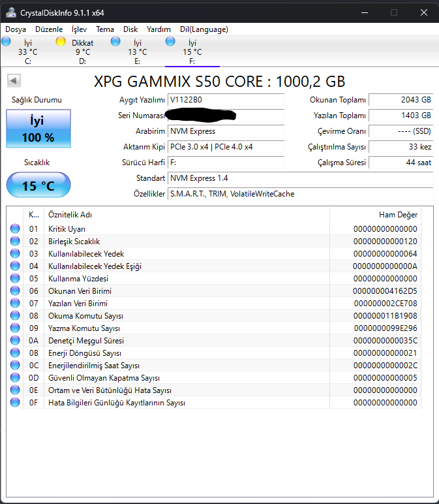Click the blue status orb for drive C:
The height and width of the screenshot is (504, 439).
coord(6,42)
